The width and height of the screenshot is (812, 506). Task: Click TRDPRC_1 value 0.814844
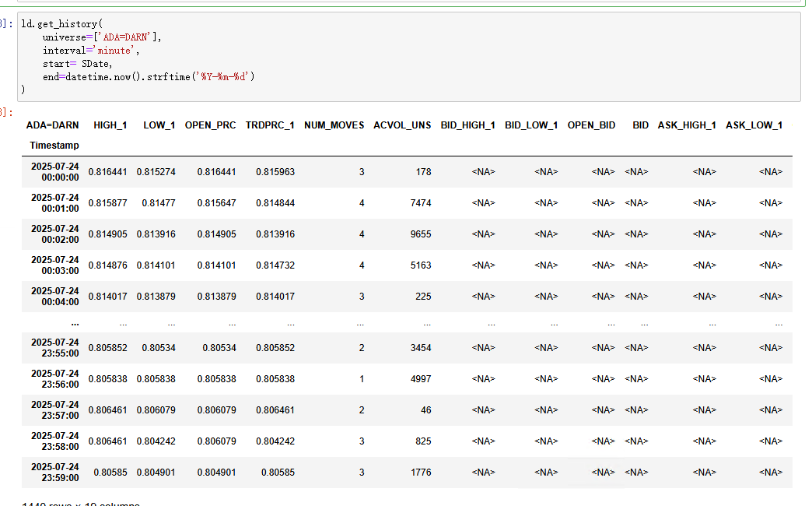[275, 203]
